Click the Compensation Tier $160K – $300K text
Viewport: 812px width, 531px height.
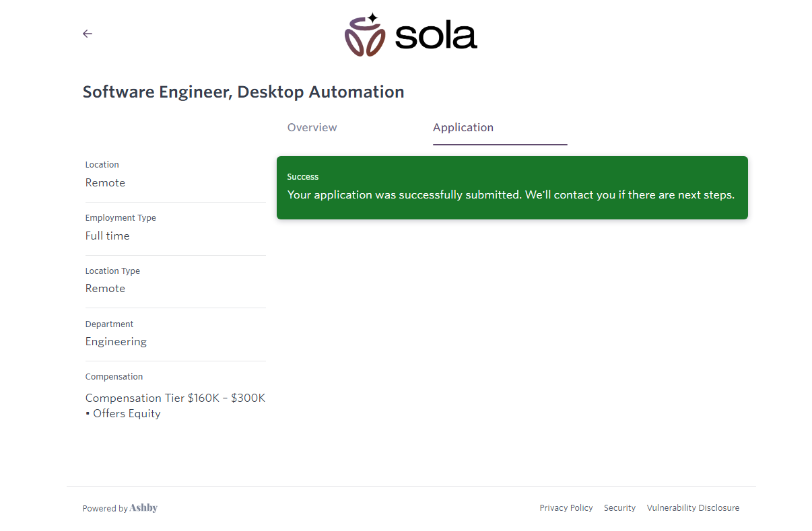click(175, 398)
